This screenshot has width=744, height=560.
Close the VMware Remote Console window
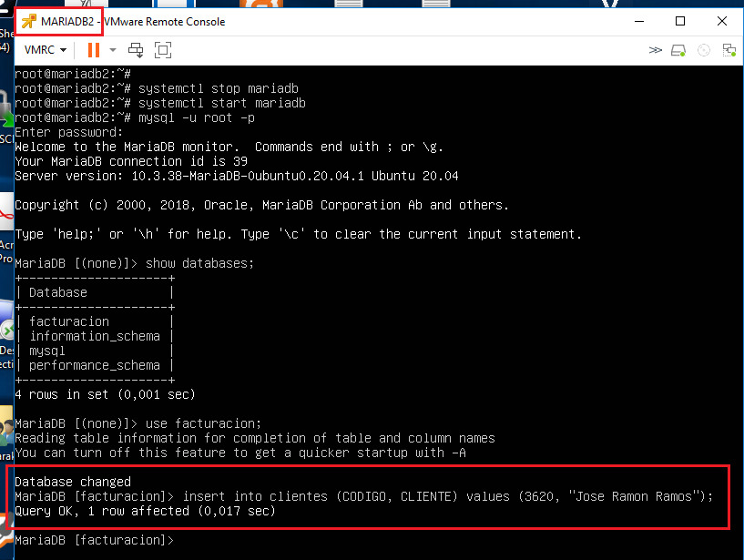pos(721,21)
